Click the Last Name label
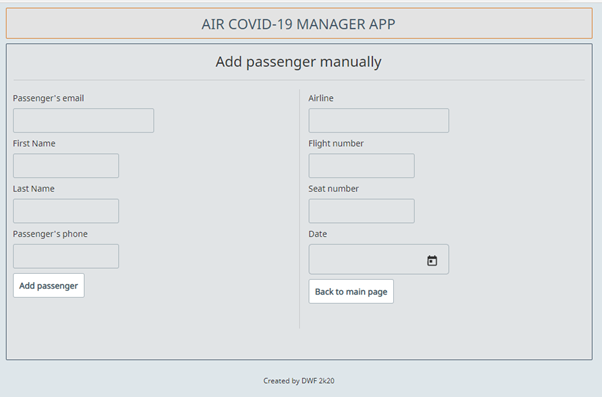 pos(34,189)
